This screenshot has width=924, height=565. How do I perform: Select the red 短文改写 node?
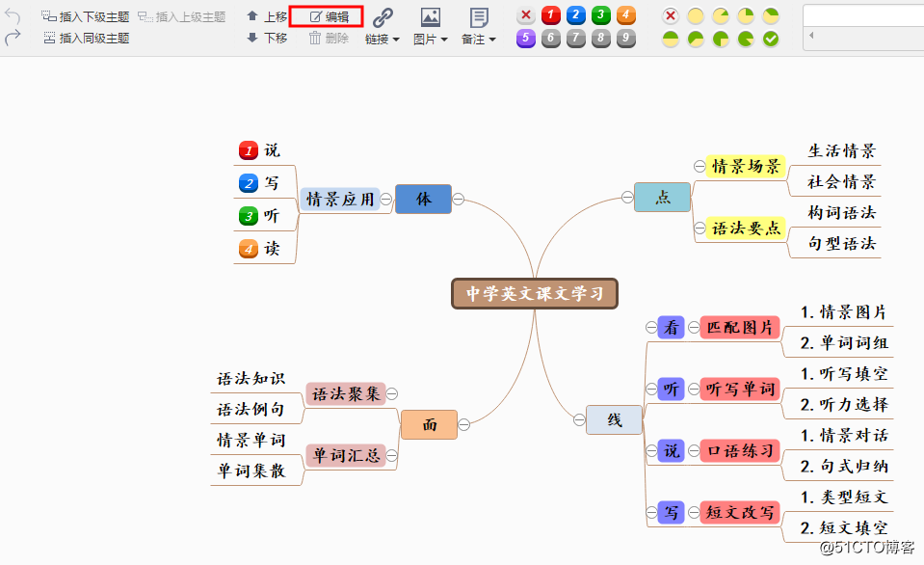pyautogui.click(x=740, y=513)
